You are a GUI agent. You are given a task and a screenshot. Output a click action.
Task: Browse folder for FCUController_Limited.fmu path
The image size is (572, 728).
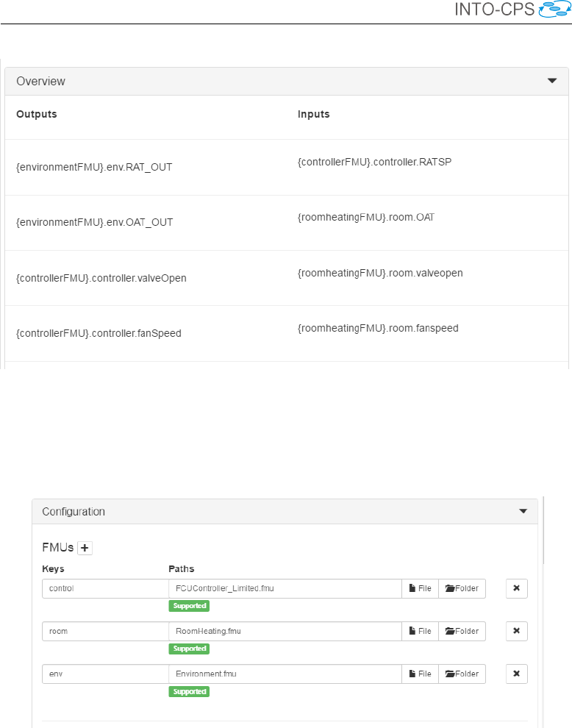[x=462, y=588]
